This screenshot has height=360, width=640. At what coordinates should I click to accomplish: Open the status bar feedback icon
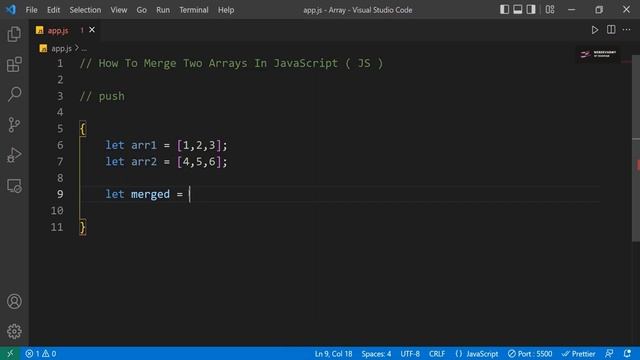[609, 353]
